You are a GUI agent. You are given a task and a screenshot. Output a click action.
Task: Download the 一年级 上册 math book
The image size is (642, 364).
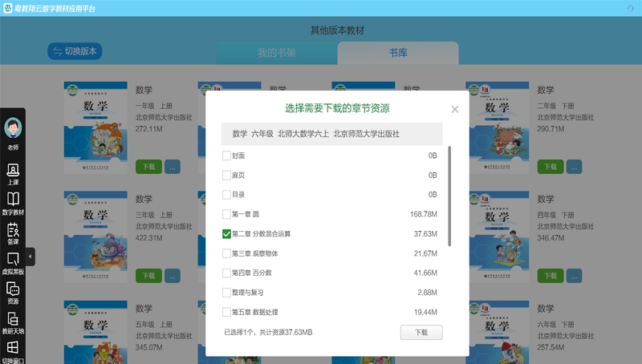point(148,167)
